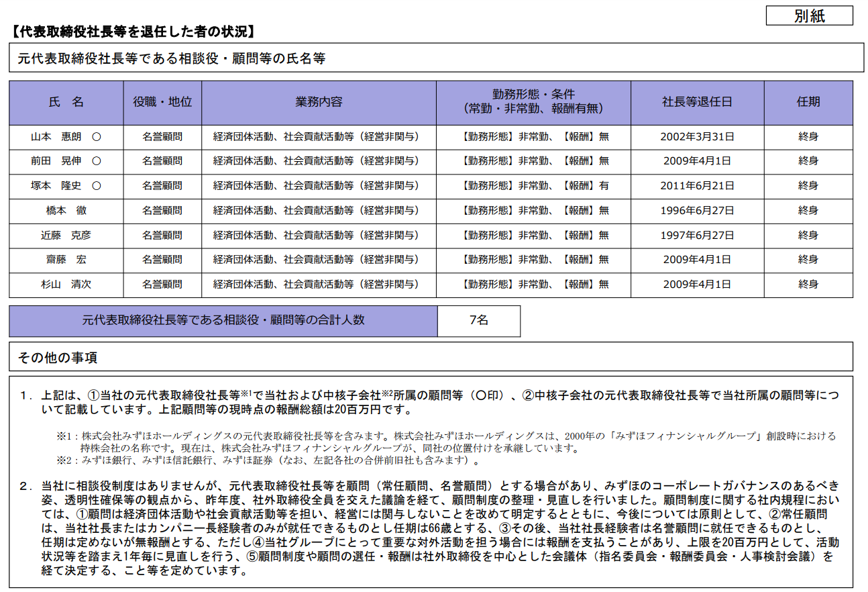Click the 別紙 label box
Screen dimensions: 868x592
pyautogui.click(x=809, y=16)
